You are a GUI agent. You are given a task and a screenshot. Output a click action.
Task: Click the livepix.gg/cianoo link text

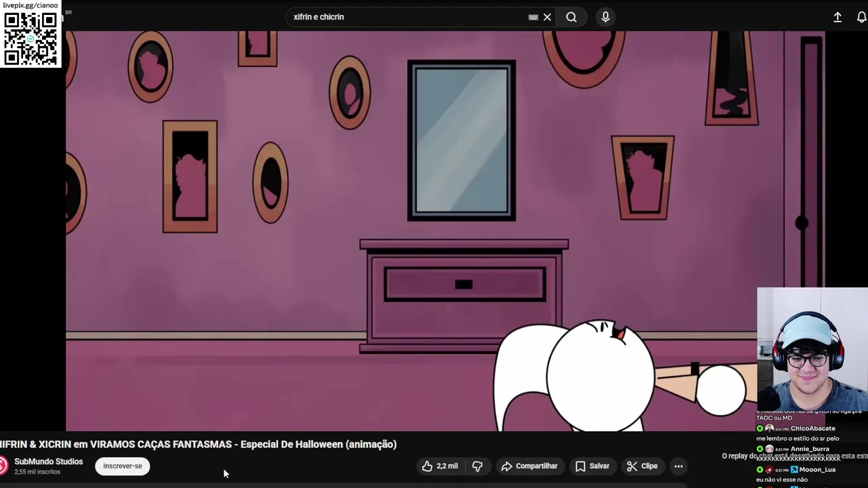point(31,5)
